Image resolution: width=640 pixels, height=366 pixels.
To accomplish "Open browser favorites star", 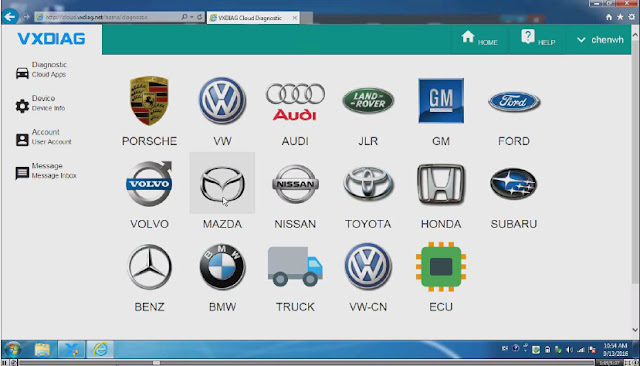I will tap(620, 17).
